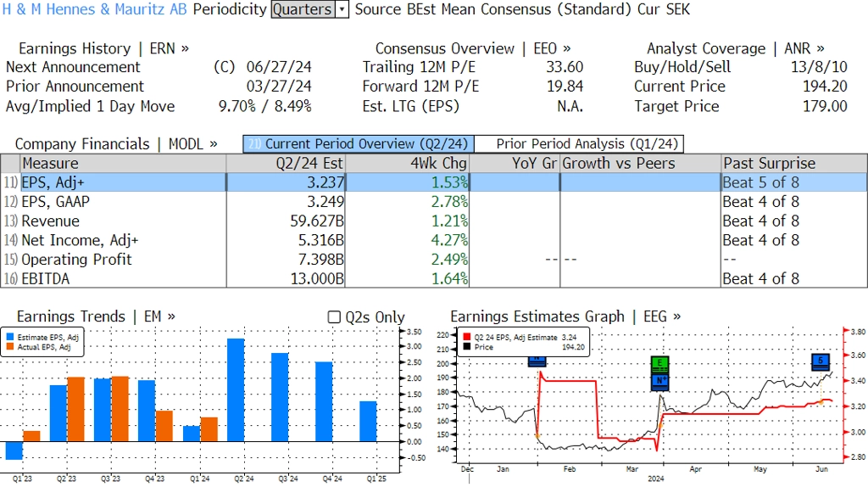Open the Periodicity Quarters dropdown arrow
868x487 pixels.
342,9
